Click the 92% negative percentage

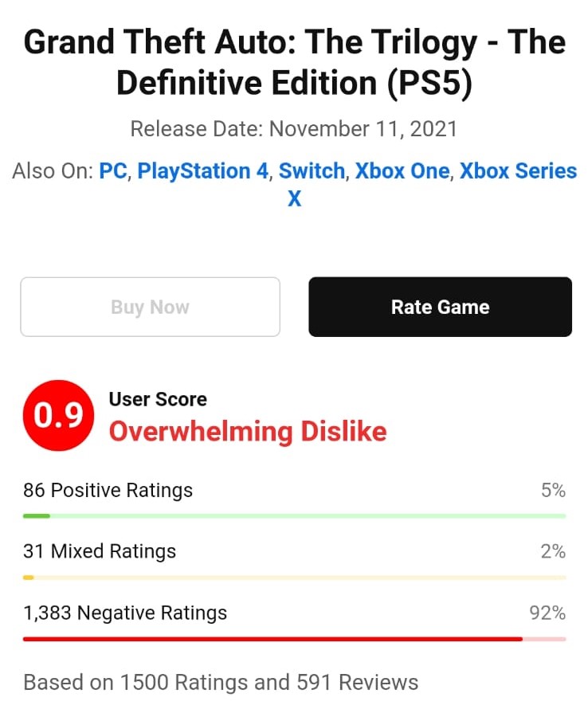[547, 613]
